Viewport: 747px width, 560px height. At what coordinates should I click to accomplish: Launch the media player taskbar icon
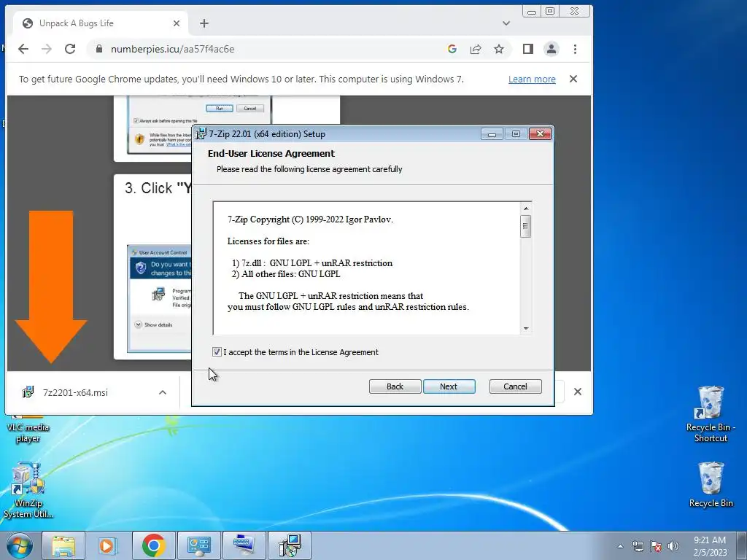108,545
